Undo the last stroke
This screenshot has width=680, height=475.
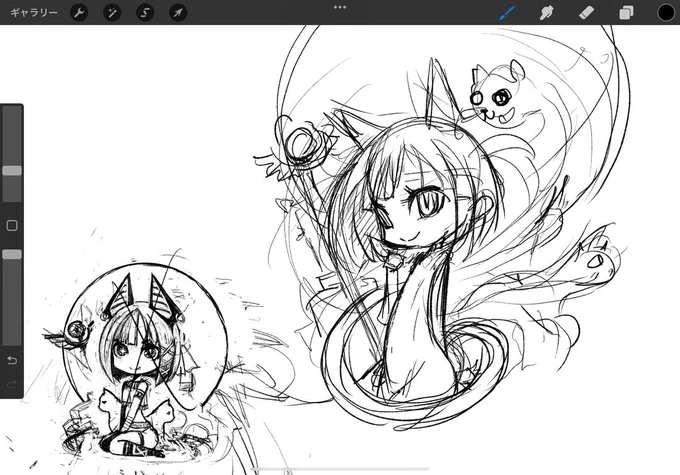[x=12, y=360]
